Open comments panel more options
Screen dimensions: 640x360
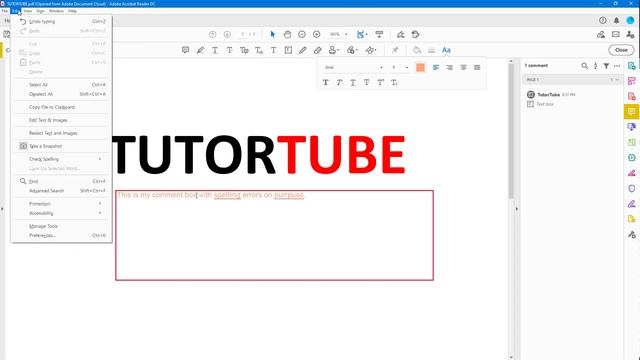(x=617, y=66)
